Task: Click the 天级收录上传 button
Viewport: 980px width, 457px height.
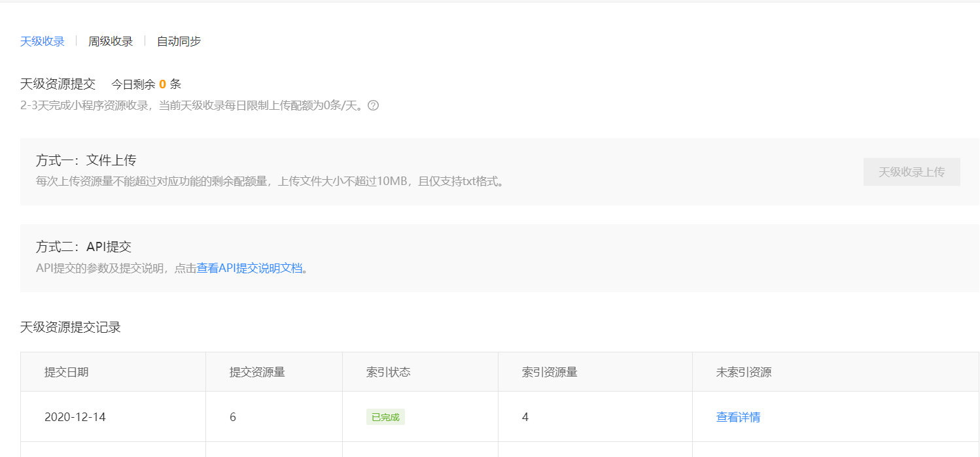Action: click(911, 172)
